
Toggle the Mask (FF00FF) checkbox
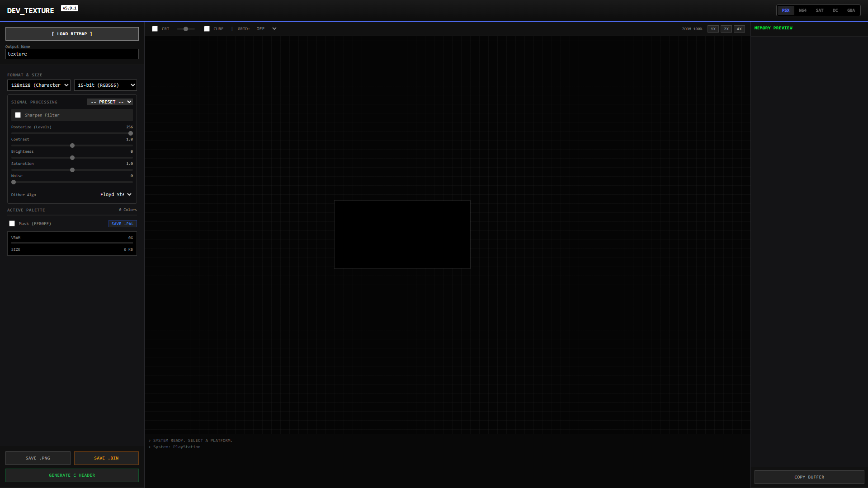(x=12, y=224)
